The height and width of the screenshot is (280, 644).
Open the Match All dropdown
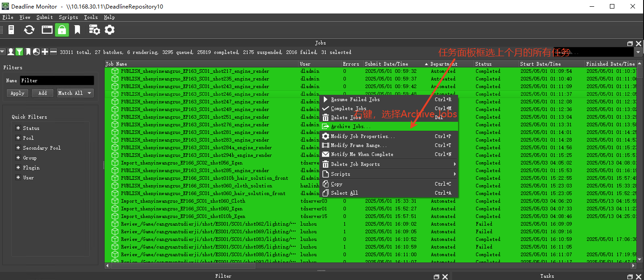pyautogui.click(x=75, y=93)
